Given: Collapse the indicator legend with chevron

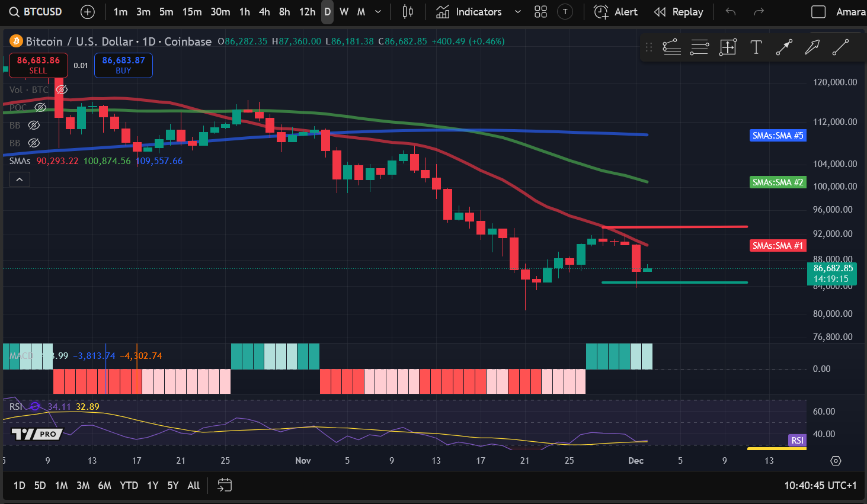Looking at the screenshot, I should coord(20,179).
